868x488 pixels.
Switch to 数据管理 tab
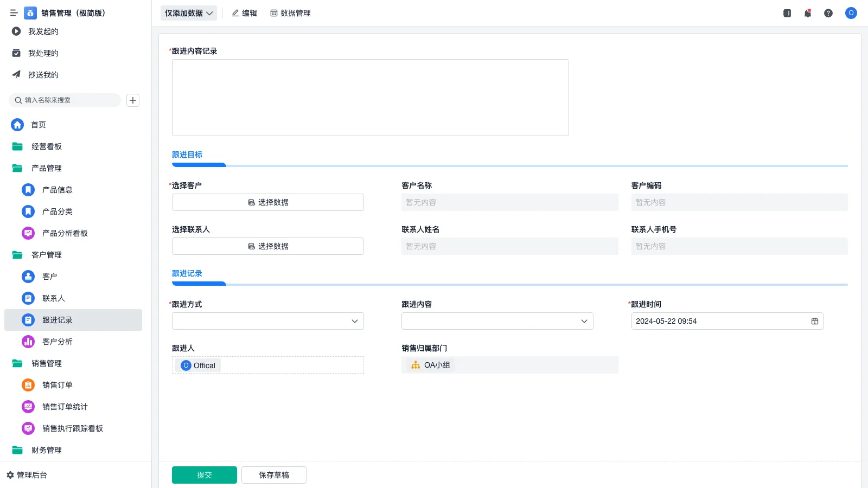click(x=291, y=13)
